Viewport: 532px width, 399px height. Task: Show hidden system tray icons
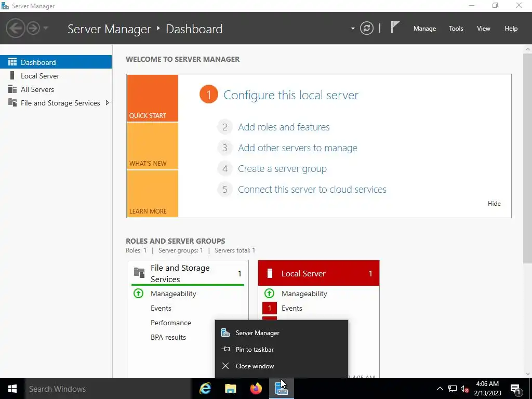[x=440, y=389]
